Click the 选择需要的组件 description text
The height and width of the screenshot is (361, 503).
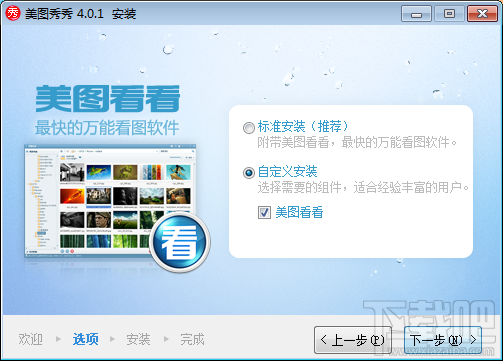tap(363, 187)
